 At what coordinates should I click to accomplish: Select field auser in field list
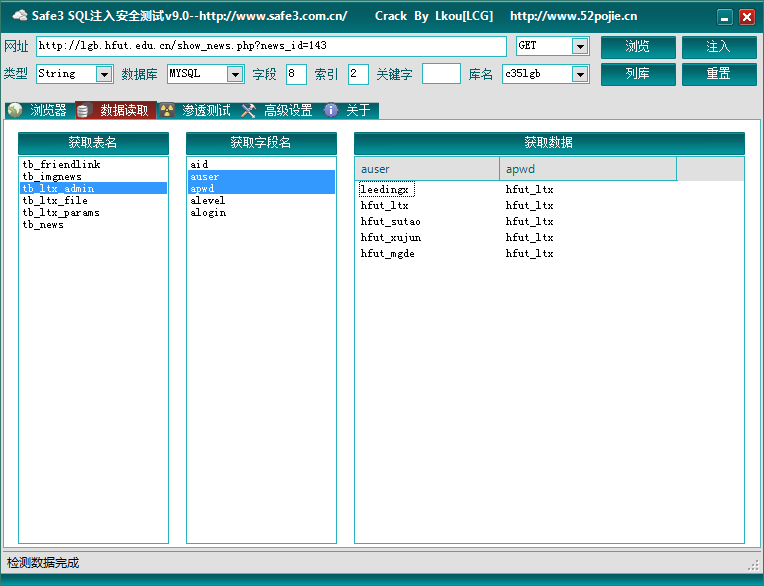[x=261, y=176]
